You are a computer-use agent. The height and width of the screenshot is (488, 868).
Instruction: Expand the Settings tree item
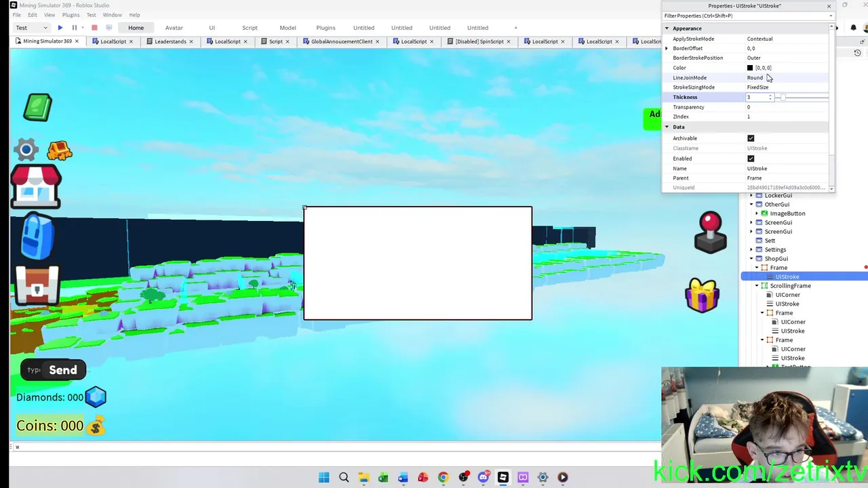(751, 249)
